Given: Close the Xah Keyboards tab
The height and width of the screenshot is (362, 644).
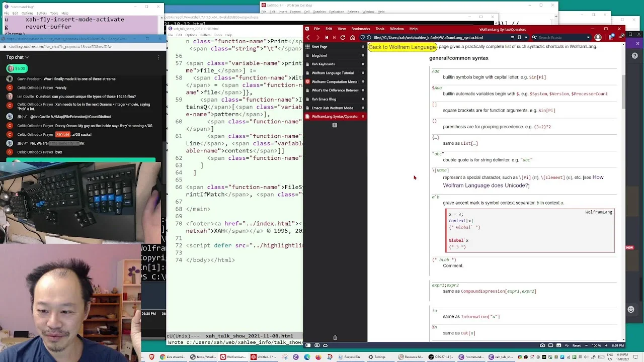Looking at the screenshot, I should 363,64.
